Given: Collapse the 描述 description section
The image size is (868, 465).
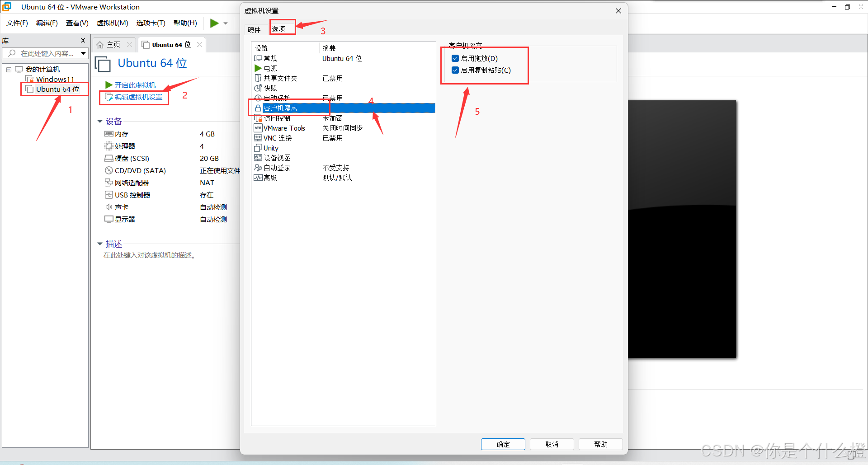Looking at the screenshot, I should point(100,244).
